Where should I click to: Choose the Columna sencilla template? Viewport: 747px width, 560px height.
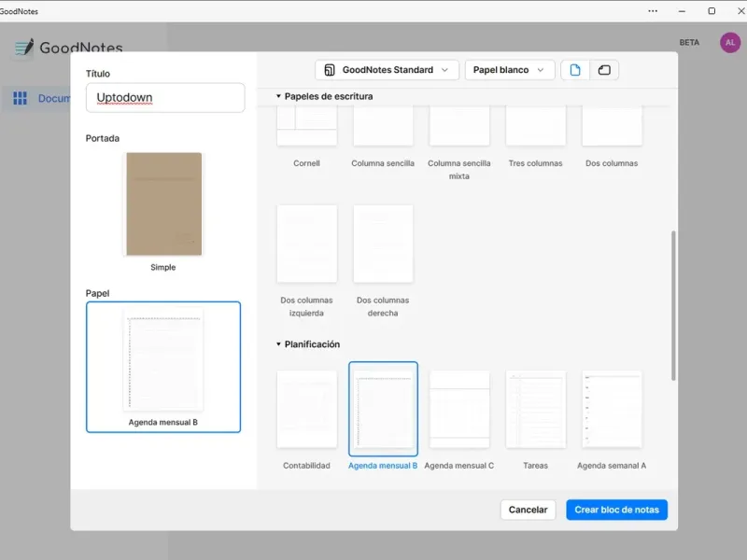coord(383,126)
